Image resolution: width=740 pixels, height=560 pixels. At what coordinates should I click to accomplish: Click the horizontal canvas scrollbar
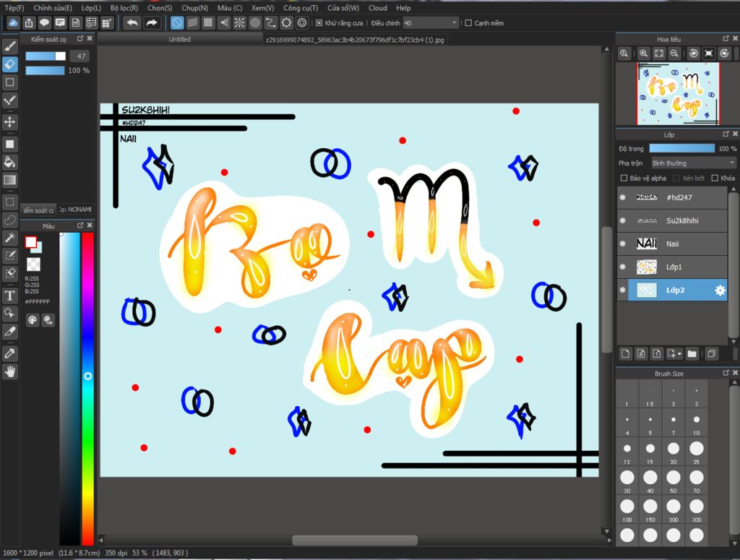click(354, 540)
